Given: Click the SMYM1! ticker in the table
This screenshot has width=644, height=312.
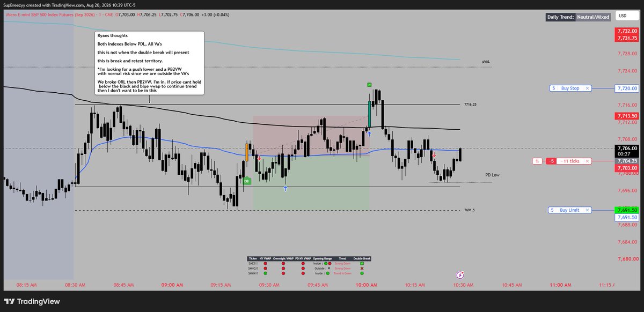Looking at the screenshot, I should point(253,273).
